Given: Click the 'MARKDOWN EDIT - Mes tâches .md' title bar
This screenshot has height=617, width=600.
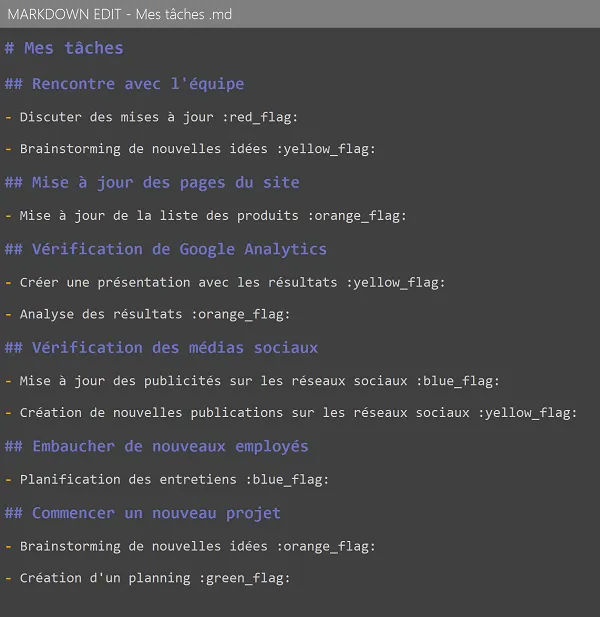Looking at the screenshot, I should click(300, 14).
